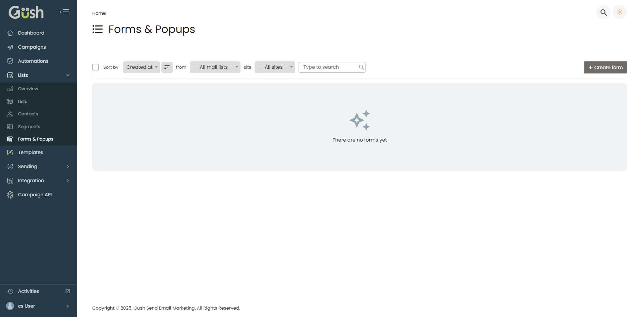644x317 pixels.
Task: Open Segments submenu link
Action: [39, 126]
